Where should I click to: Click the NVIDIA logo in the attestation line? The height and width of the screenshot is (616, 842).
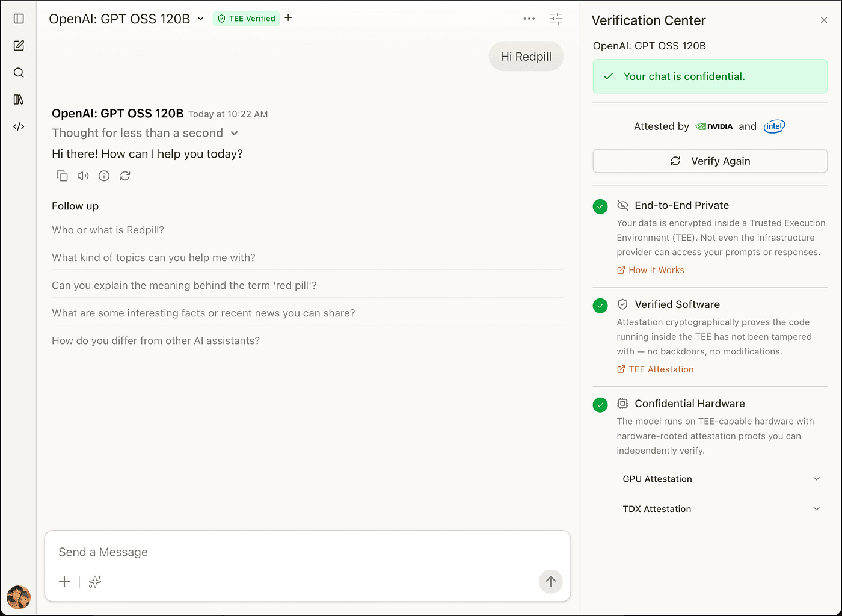714,126
